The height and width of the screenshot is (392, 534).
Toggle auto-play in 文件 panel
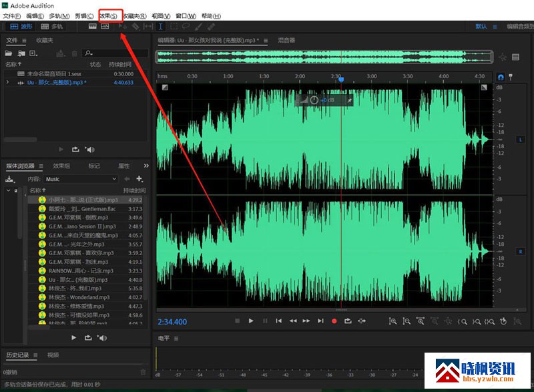coord(90,149)
